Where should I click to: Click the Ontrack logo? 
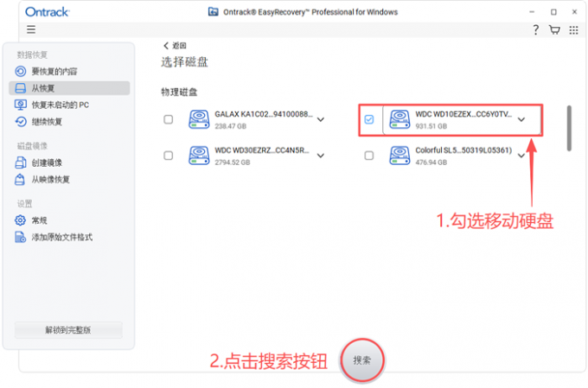[x=48, y=12]
